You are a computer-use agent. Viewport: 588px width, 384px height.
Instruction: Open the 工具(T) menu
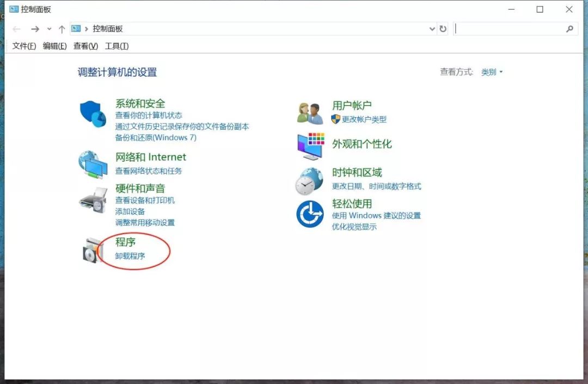[117, 46]
